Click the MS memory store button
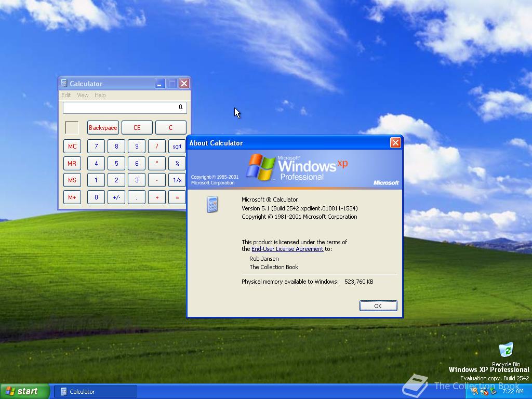 (72, 180)
